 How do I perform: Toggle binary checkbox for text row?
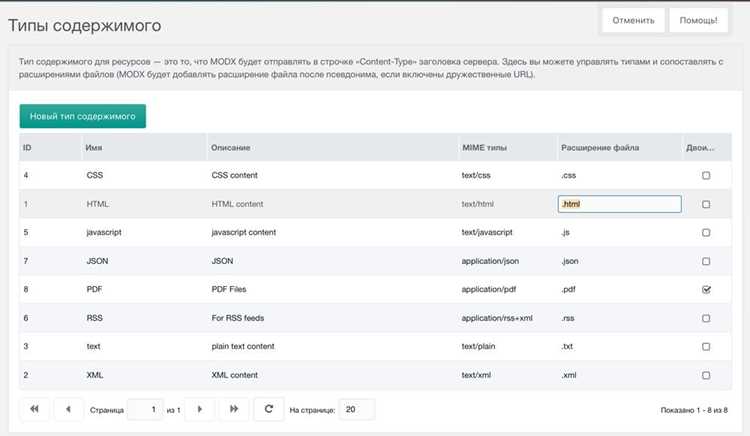point(706,346)
